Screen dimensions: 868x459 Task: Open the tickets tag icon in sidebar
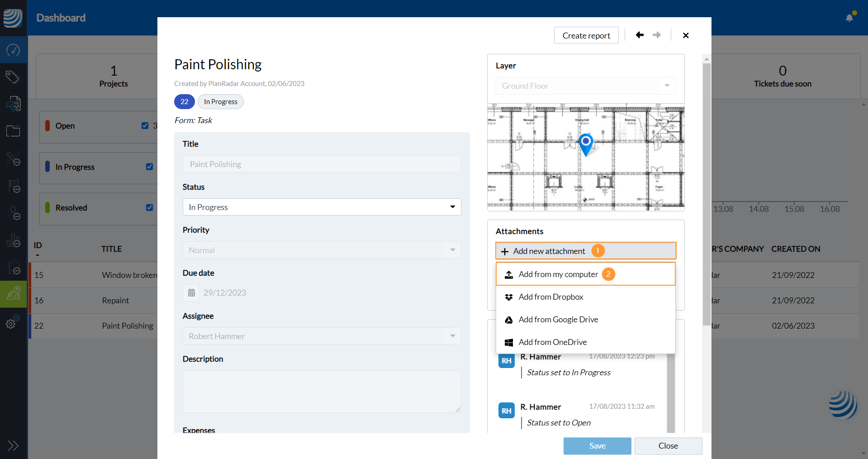(13, 77)
